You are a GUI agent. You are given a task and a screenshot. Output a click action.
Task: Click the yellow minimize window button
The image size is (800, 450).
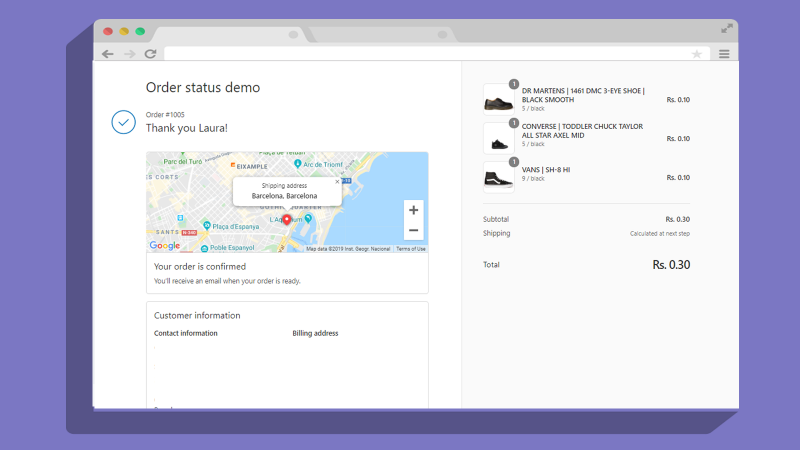pyautogui.click(x=124, y=32)
